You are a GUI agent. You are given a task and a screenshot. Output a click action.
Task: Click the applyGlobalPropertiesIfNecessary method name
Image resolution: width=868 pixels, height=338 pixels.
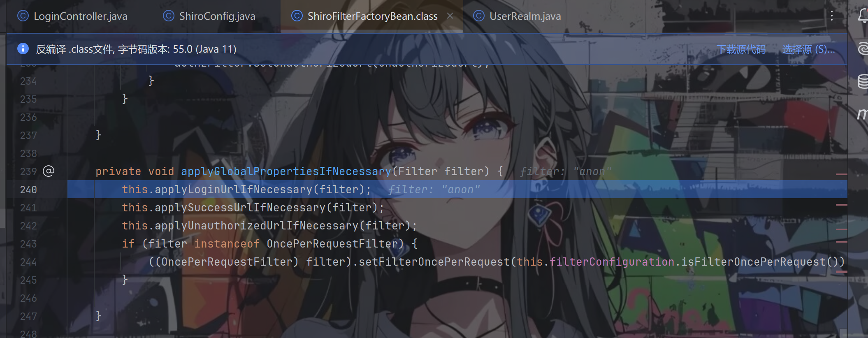[x=286, y=171]
